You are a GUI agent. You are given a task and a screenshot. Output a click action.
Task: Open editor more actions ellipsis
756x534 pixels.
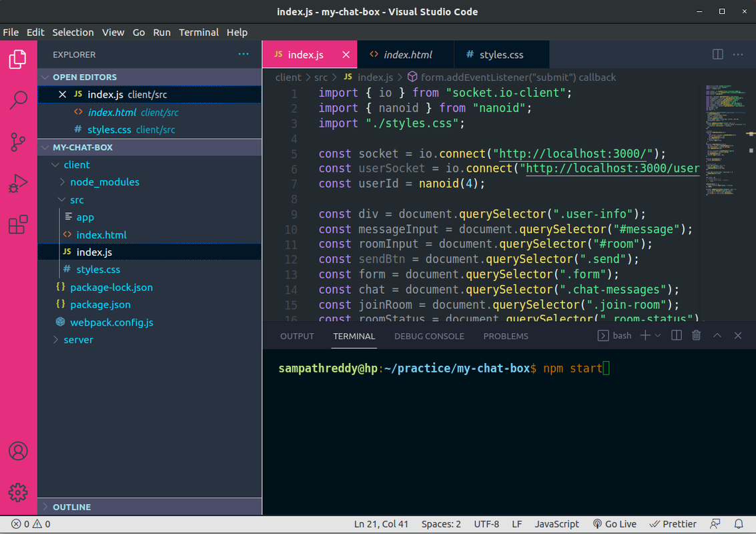click(738, 55)
